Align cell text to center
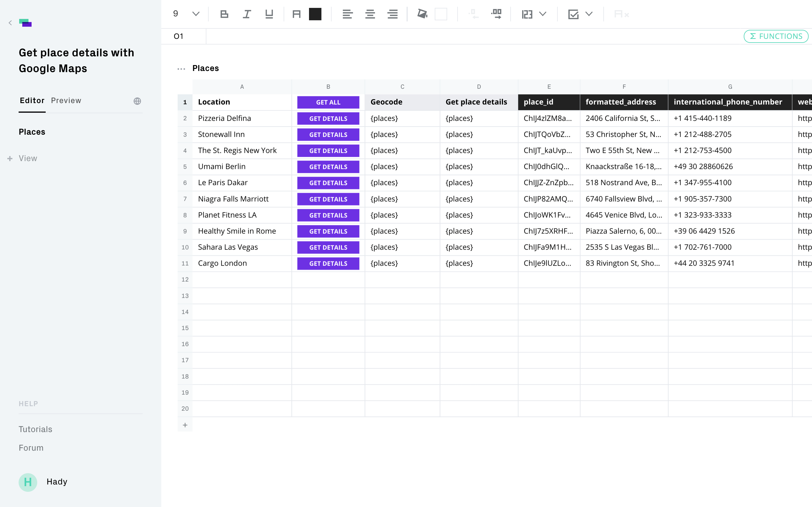 [370, 14]
